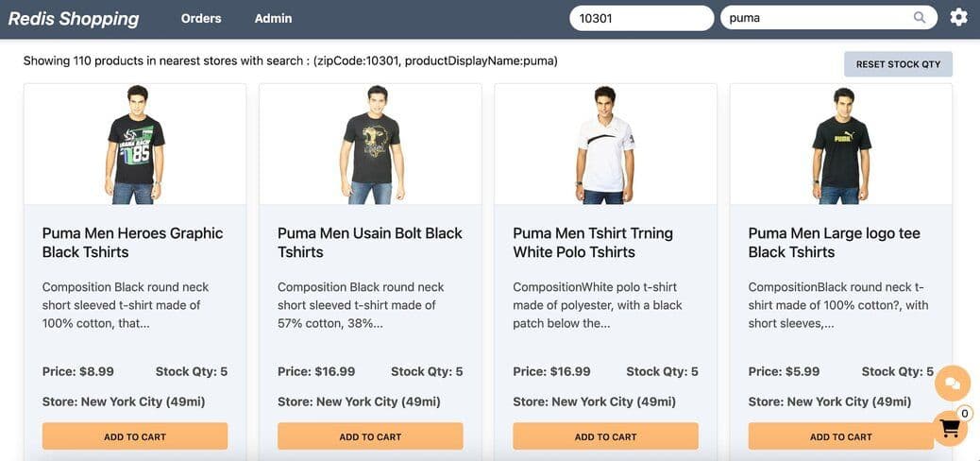Add Puma Usain Bolt Tshirt to cart

[370, 436]
